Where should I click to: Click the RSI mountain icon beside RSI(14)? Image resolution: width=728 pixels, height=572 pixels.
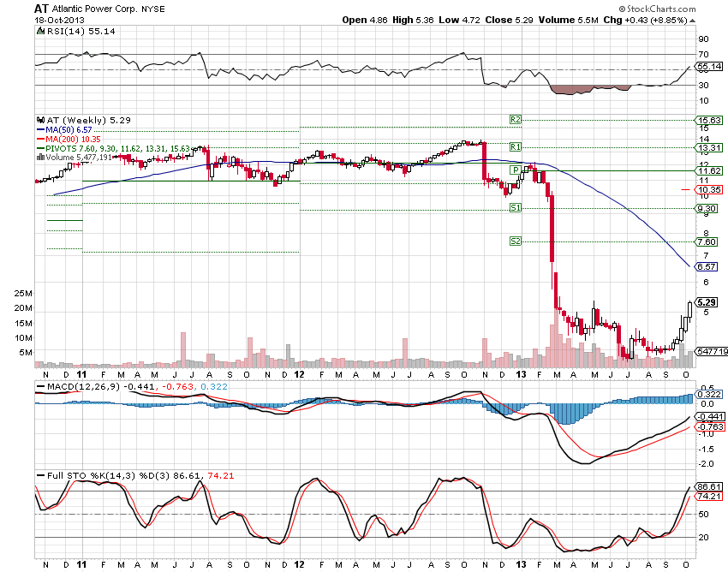(x=41, y=31)
